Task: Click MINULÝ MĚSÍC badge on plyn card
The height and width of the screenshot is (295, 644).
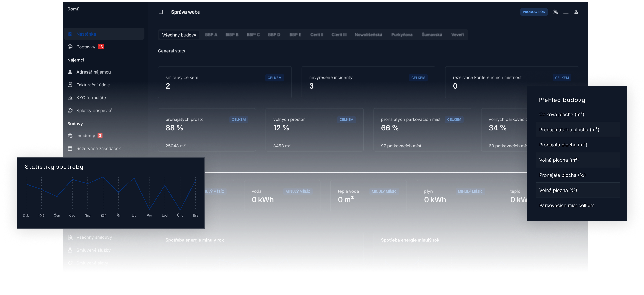Action: click(470, 192)
